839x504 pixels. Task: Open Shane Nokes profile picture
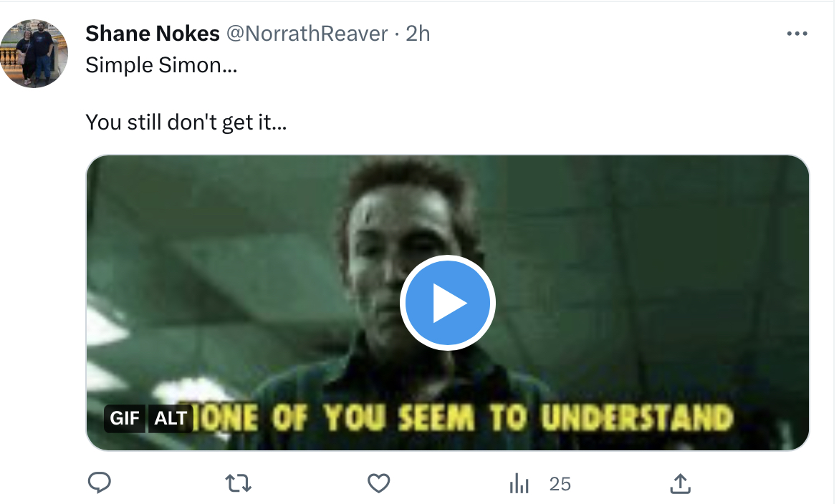[34, 54]
